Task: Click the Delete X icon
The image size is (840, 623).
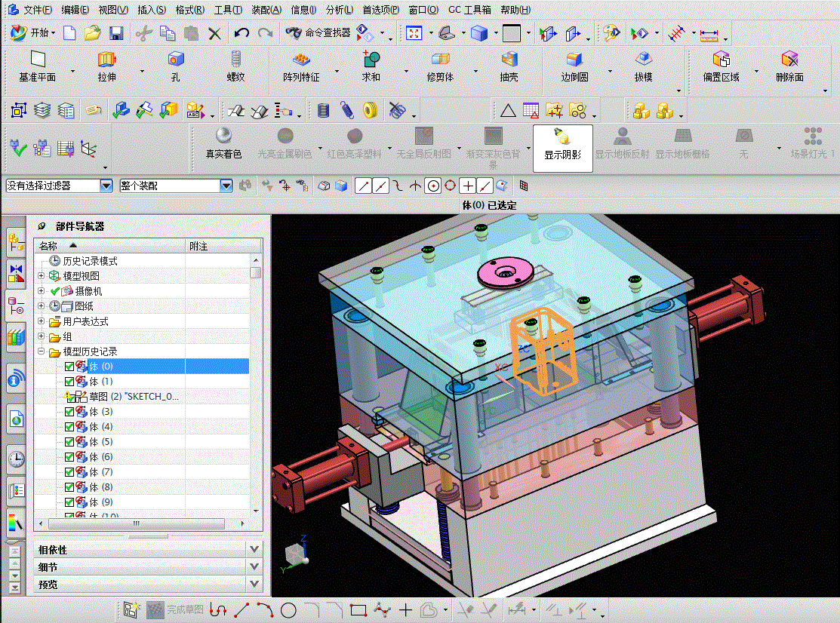Action: tap(214, 34)
